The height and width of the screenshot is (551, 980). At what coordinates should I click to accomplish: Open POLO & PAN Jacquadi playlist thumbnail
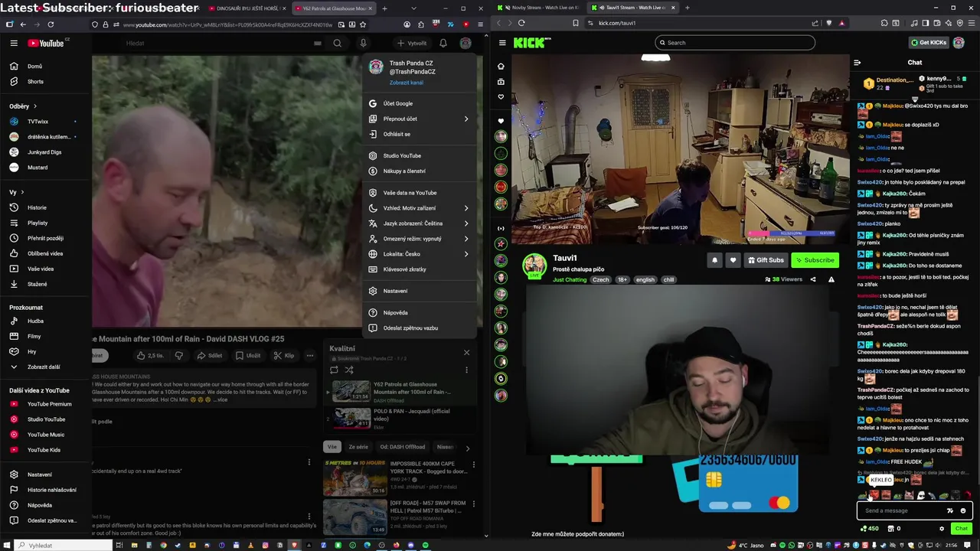352,418
